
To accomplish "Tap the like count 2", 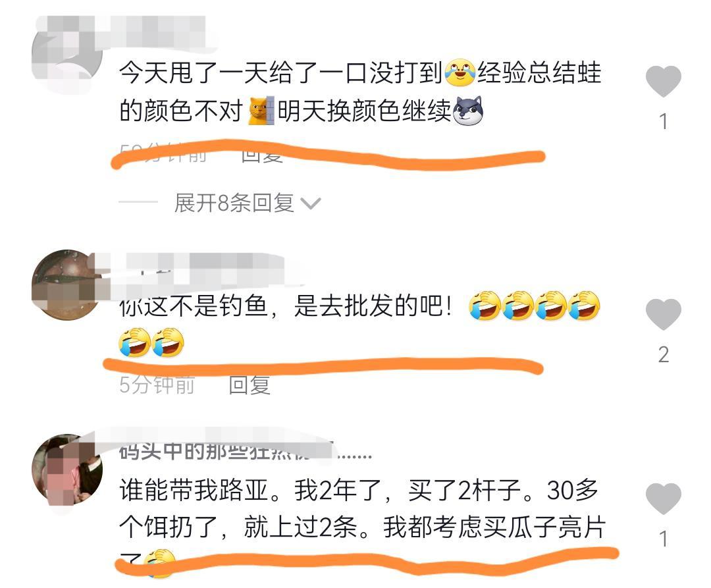I will click(664, 354).
